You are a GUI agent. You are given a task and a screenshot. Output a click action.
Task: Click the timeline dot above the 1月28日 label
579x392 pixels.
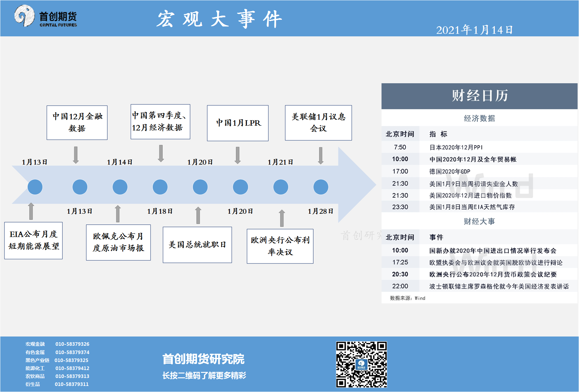pyautogui.click(x=321, y=187)
